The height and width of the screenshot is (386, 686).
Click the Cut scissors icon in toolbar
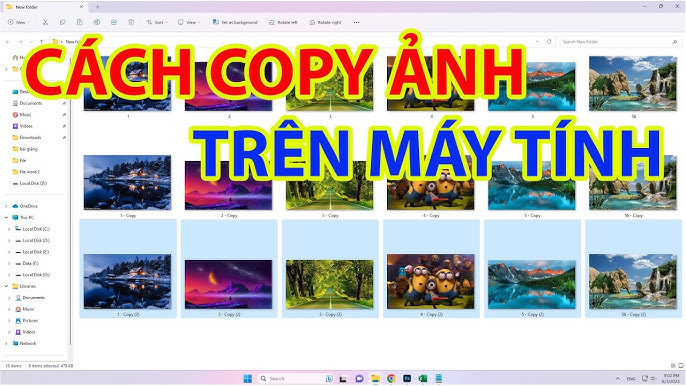click(x=45, y=22)
